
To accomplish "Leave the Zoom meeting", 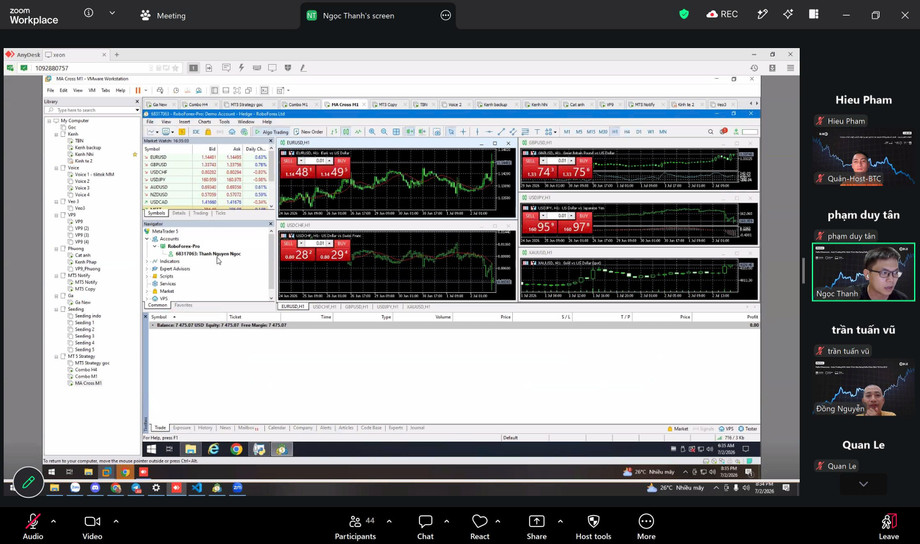I will pos(888,526).
